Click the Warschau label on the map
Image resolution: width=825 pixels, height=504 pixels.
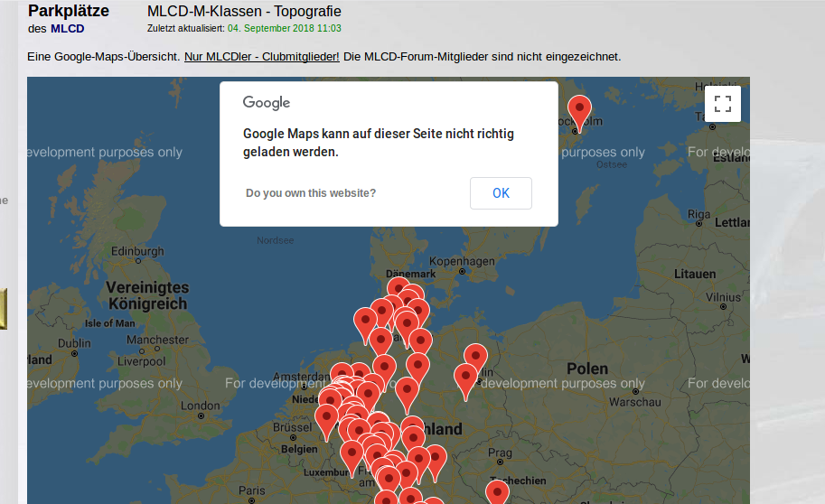point(635,402)
